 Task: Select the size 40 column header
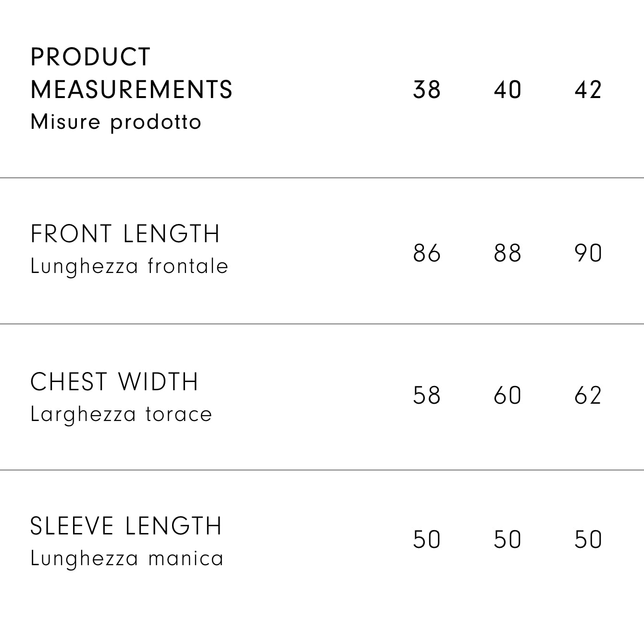click(508, 90)
